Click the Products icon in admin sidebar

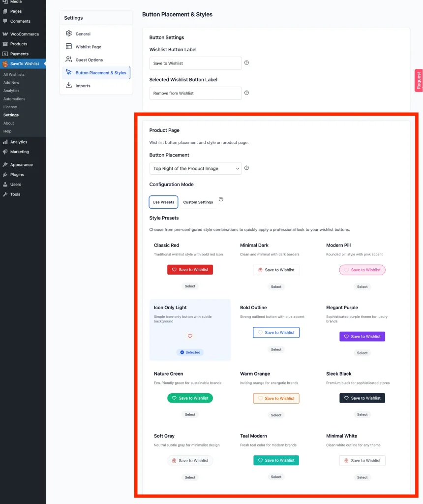[x=5, y=44]
